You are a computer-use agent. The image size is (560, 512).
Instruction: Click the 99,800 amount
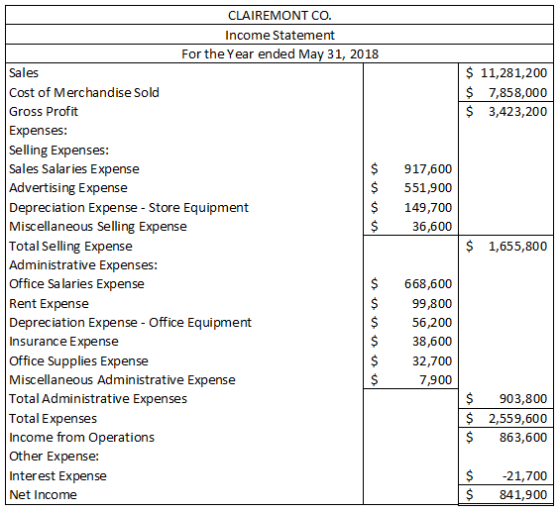click(432, 304)
